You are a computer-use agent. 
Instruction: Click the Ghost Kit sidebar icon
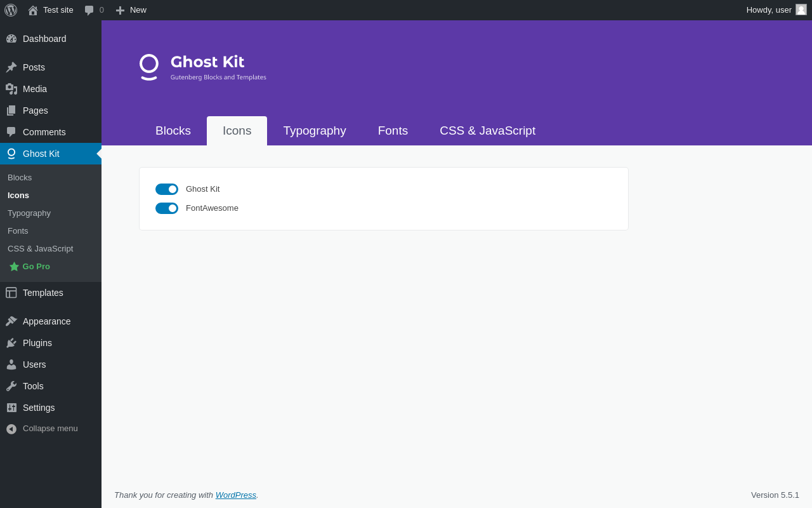tap(11, 154)
